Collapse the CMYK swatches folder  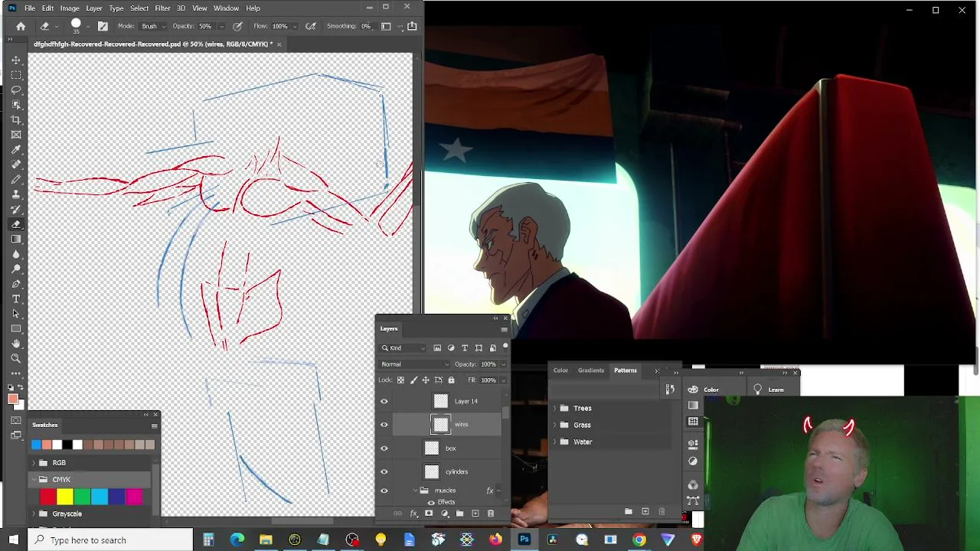(x=34, y=480)
